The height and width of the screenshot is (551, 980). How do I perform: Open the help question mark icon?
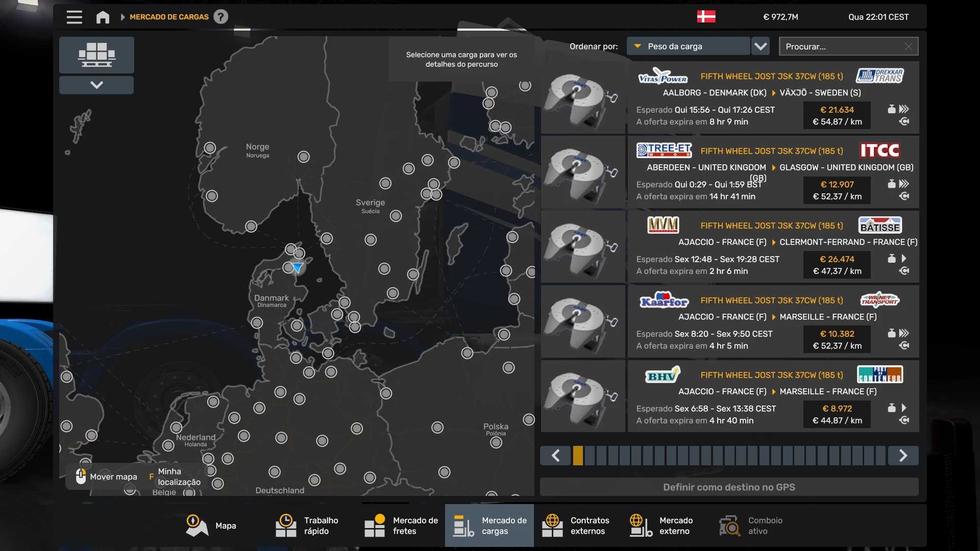pyautogui.click(x=220, y=17)
